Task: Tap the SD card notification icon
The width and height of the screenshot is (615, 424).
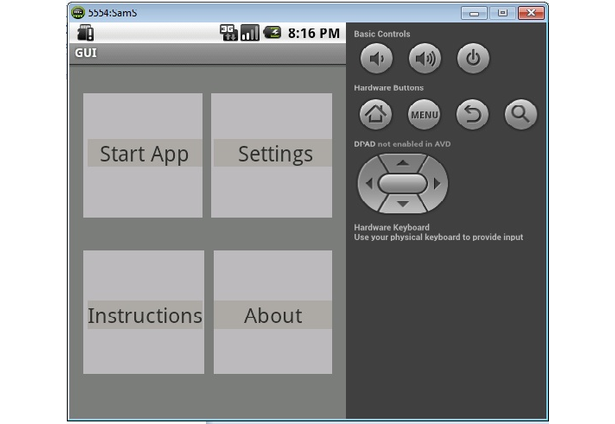Action: 85,33
